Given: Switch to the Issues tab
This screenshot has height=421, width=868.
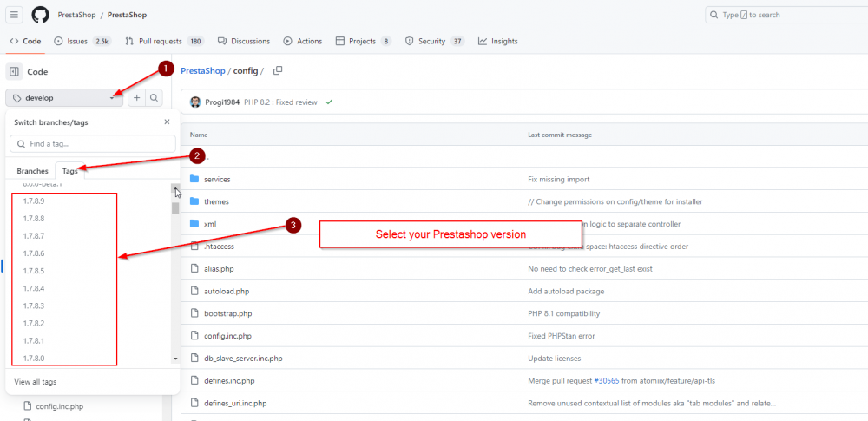Looking at the screenshot, I should [x=83, y=41].
